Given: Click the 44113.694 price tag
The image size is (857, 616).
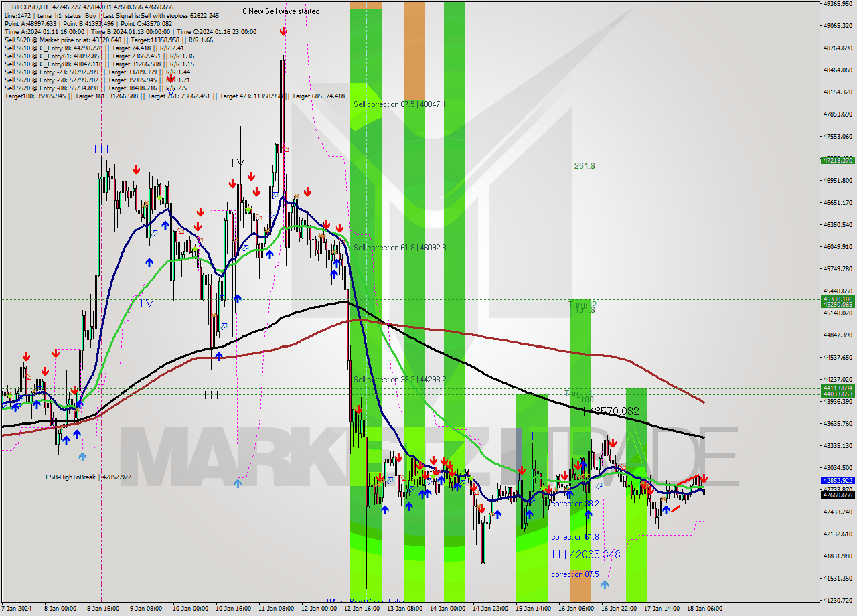Looking at the screenshot, I should click(838, 388).
